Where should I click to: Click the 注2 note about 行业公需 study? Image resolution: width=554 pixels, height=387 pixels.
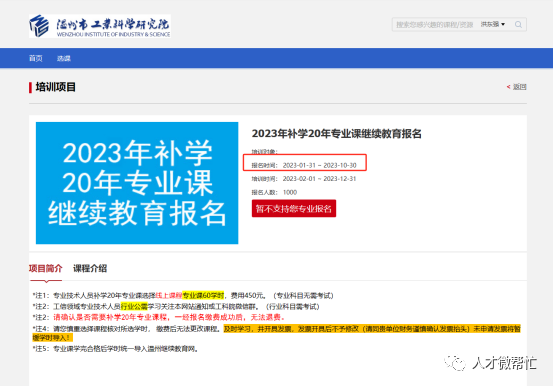click(176, 306)
